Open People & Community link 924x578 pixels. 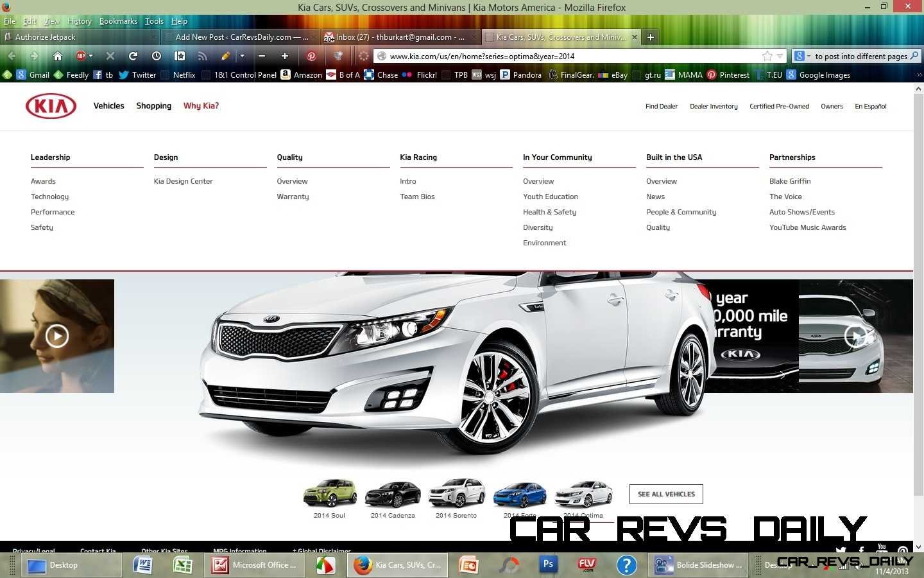pyautogui.click(x=681, y=212)
